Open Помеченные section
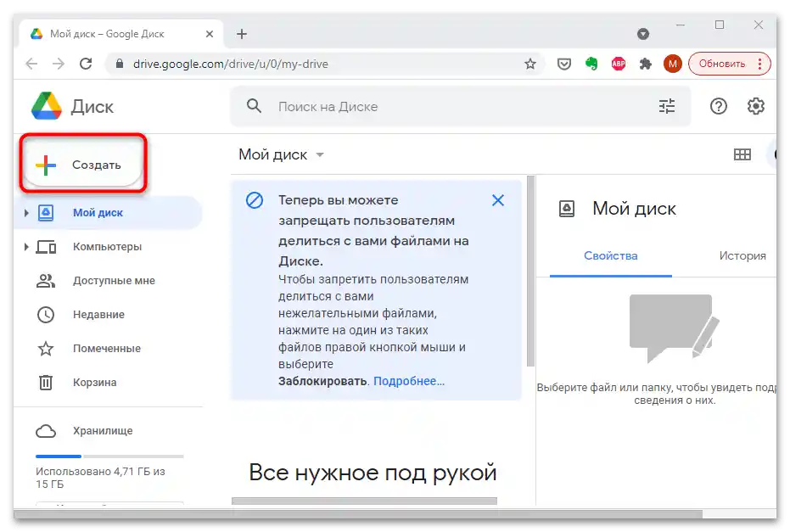This screenshot has height=532, width=790. [108, 349]
